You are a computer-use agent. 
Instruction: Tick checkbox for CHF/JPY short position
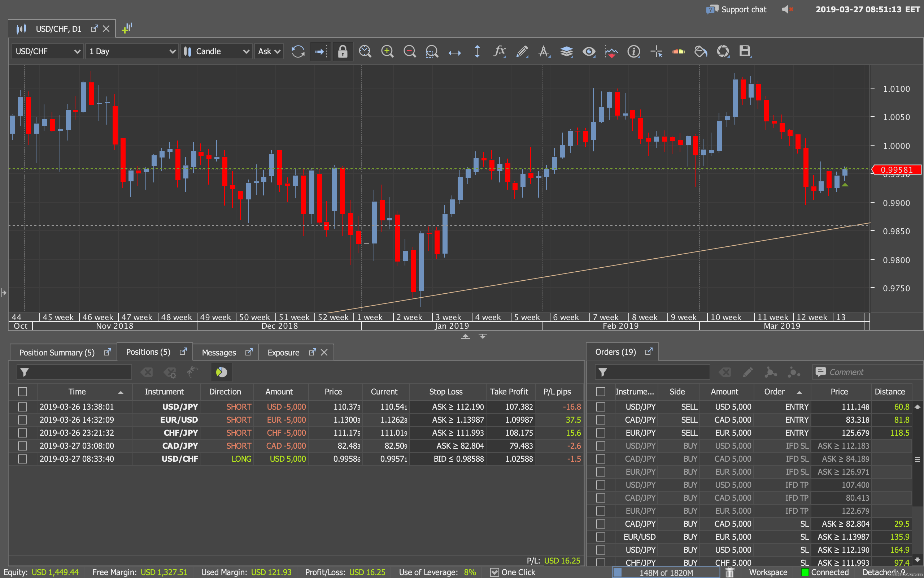tap(22, 433)
